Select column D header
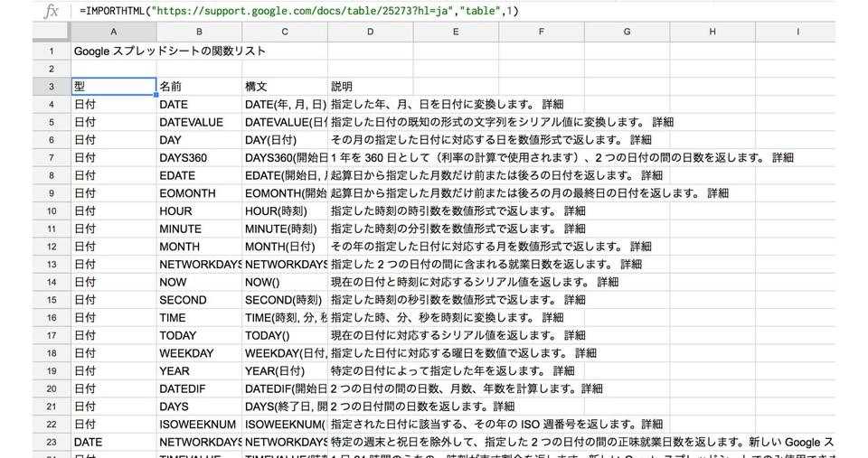The height and width of the screenshot is (458, 868). point(371,32)
